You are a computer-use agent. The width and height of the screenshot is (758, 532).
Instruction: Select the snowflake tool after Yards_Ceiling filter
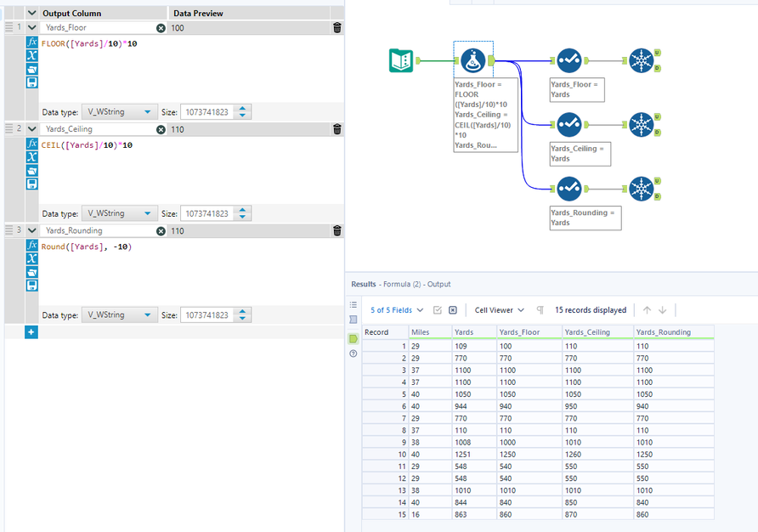point(642,125)
